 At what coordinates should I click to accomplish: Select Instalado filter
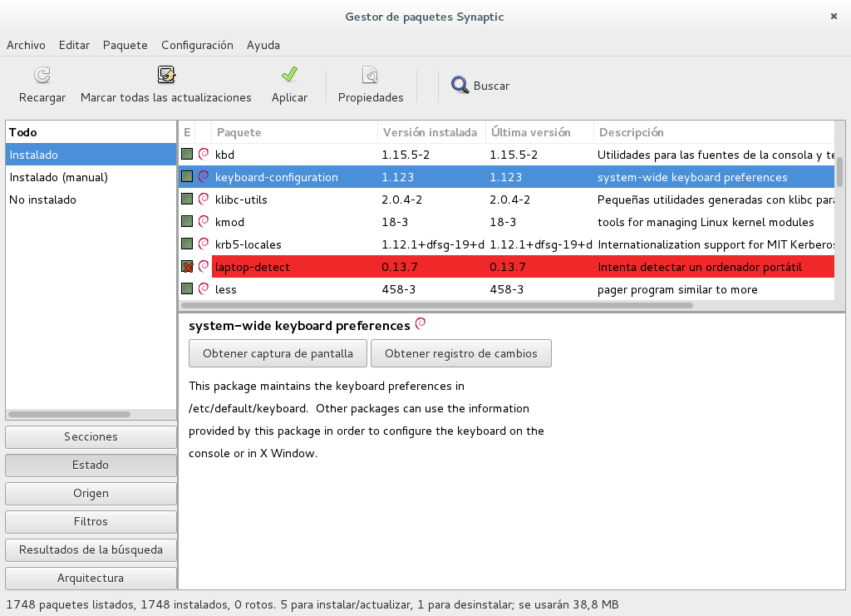pyautogui.click(x=91, y=155)
